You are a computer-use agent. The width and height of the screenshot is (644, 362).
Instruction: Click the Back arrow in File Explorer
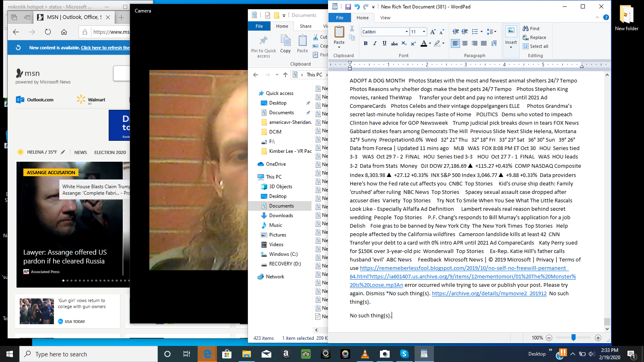pyautogui.click(x=256, y=75)
